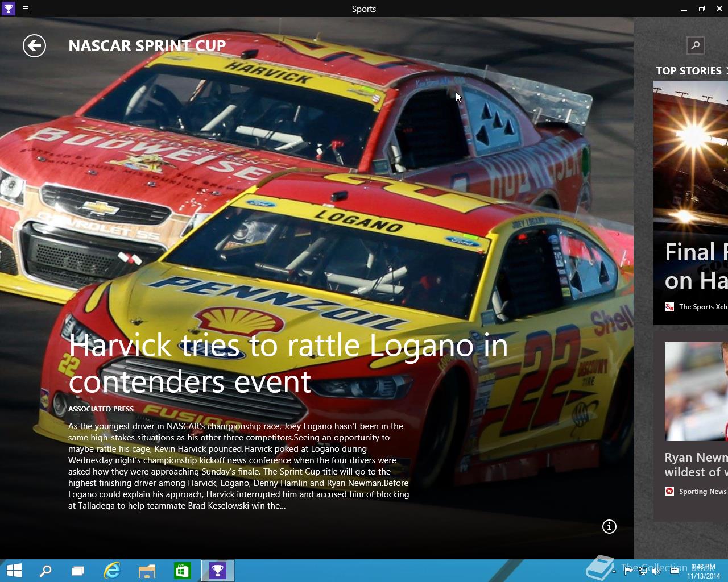Open the Windows Start button
Viewport: 728px width, 582px height.
pyautogui.click(x=13, y=571)
